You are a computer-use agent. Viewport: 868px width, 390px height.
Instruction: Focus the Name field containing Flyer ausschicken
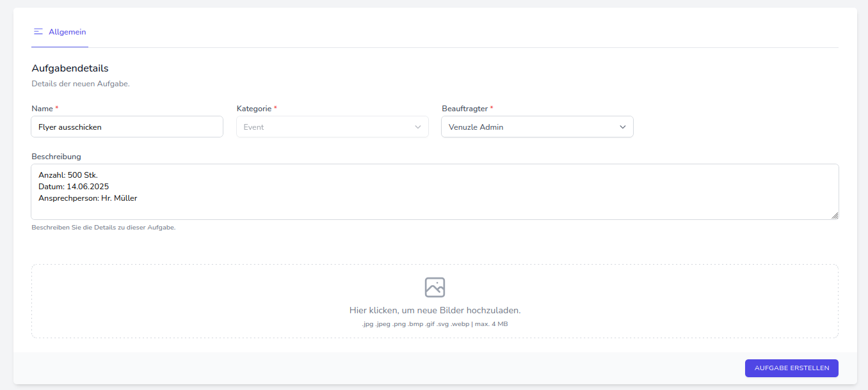click(127, 127)
